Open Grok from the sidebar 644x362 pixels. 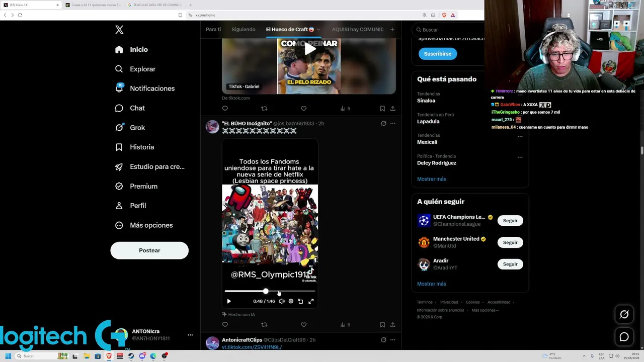(x=129, y=128)
